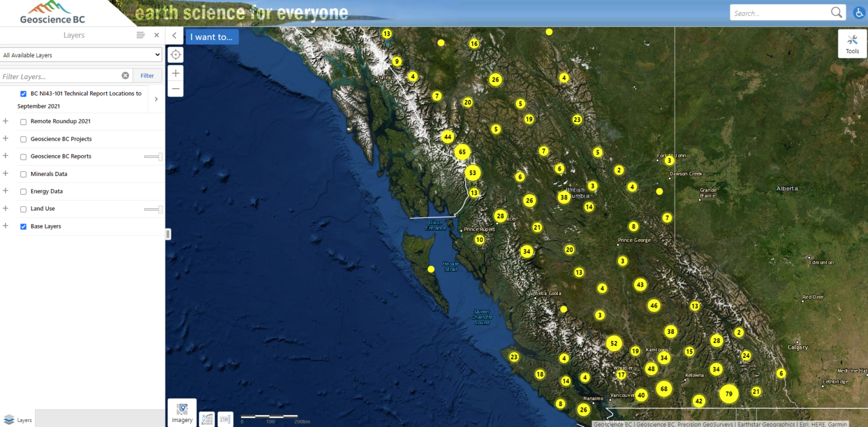The height and width of the screenshot is (427, 868).
Task: Click the accessibility button in top right corner
Action: point(859,12)
